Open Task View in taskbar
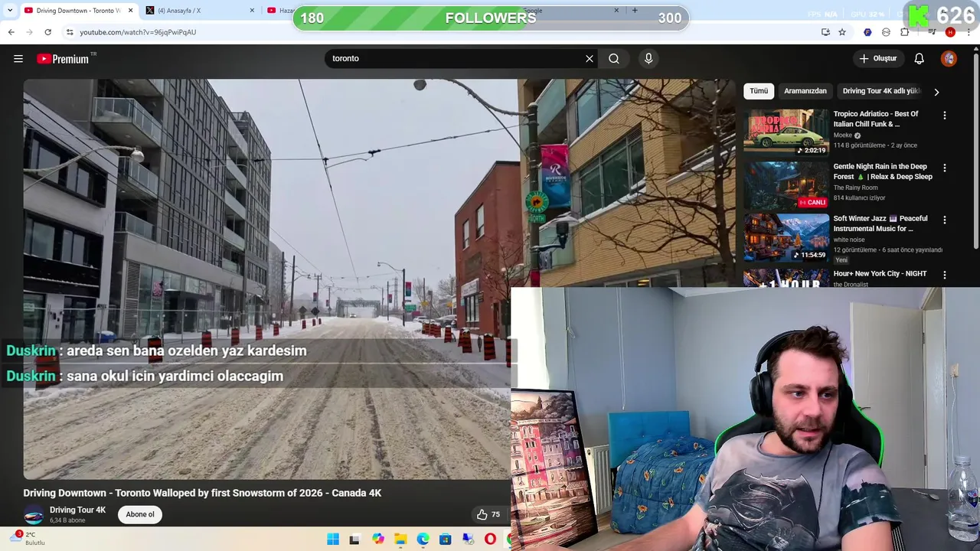980x551 pixels. [354, 540]
